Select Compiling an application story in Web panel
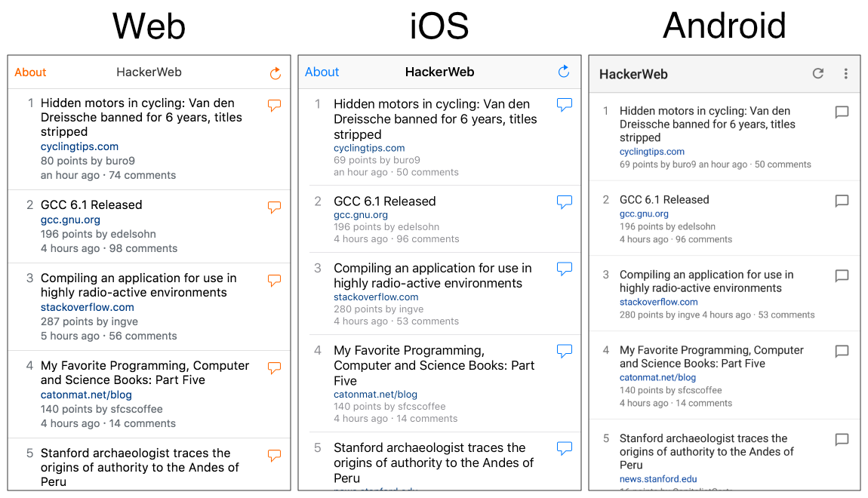 [x=138, y=285]
